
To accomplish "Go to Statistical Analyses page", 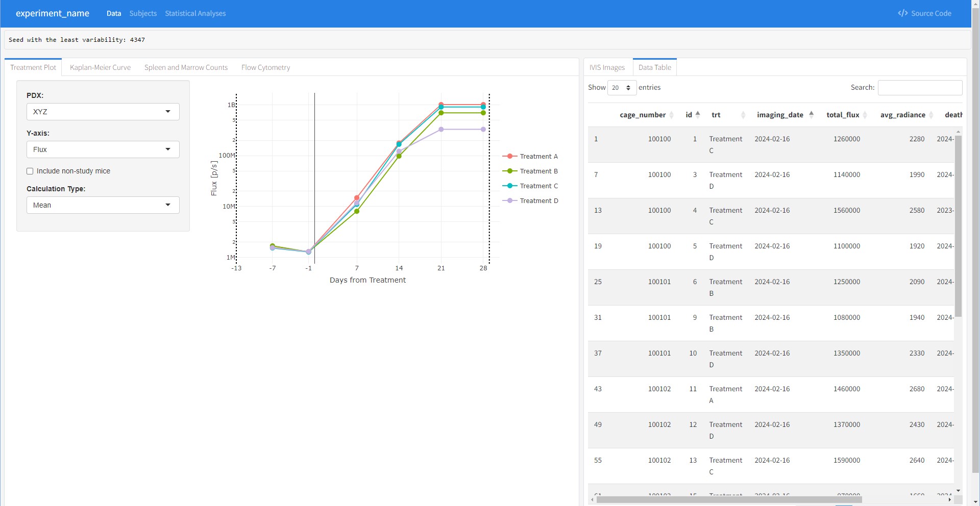I will pos(195,13).
